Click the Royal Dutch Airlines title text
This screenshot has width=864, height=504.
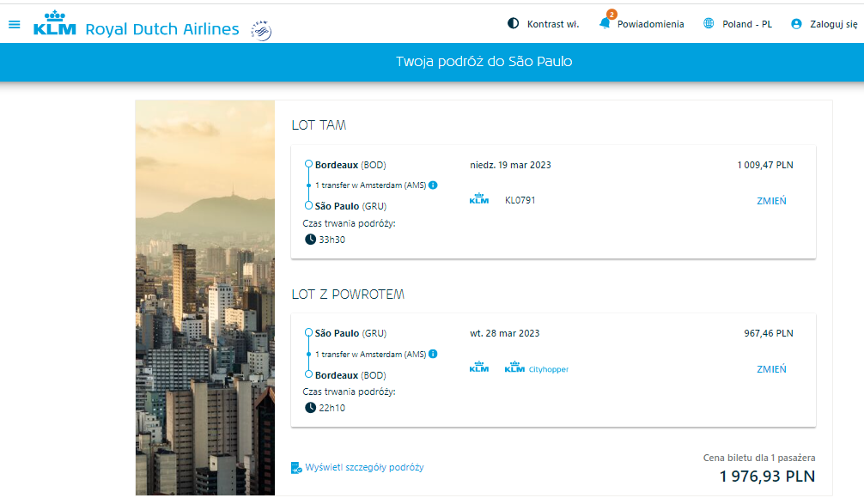pyautogui.click(x=162, y=28)
